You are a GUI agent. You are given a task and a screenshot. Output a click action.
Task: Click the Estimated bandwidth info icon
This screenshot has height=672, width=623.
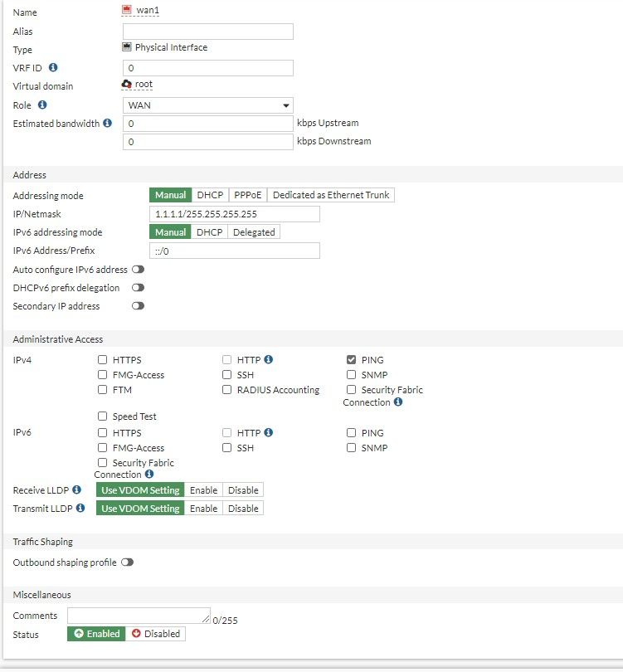coord(107,124)
